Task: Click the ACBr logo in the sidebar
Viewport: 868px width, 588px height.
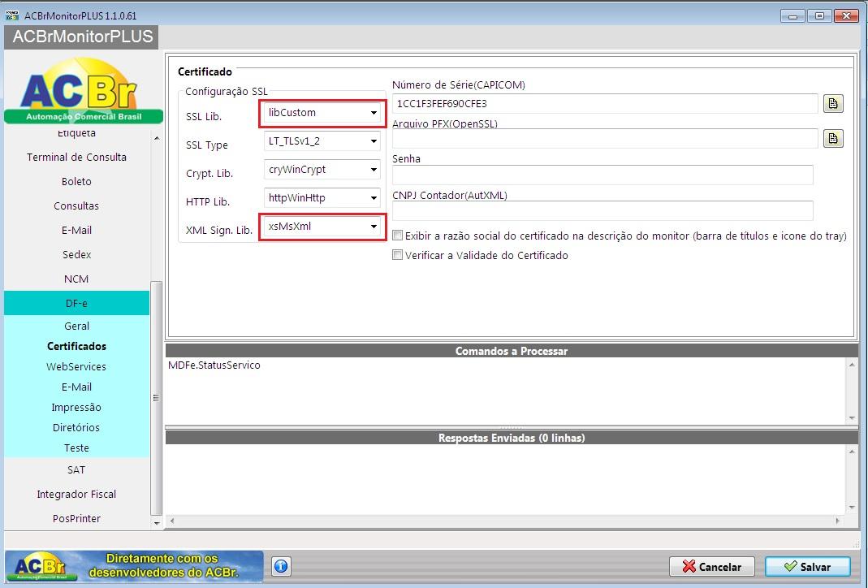Action: (x=83, y=90)
